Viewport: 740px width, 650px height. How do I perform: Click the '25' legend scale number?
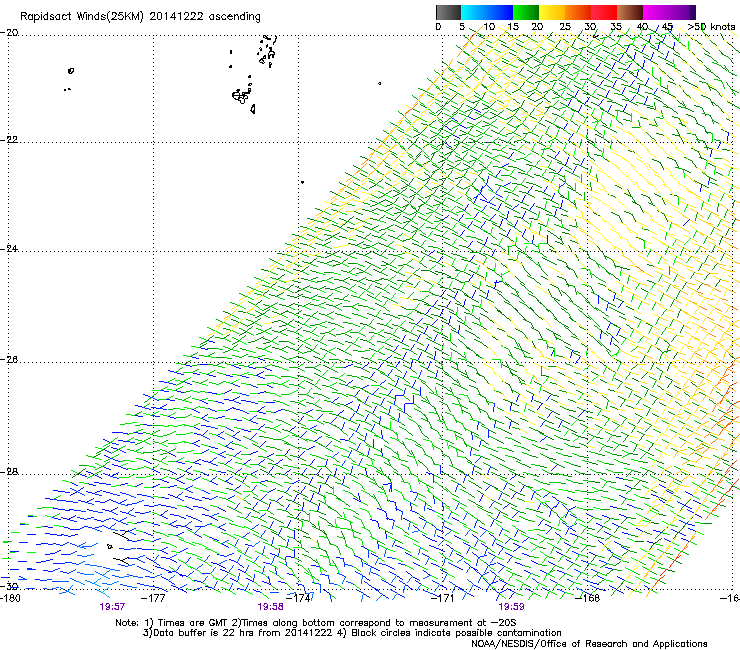coord(565,27)
